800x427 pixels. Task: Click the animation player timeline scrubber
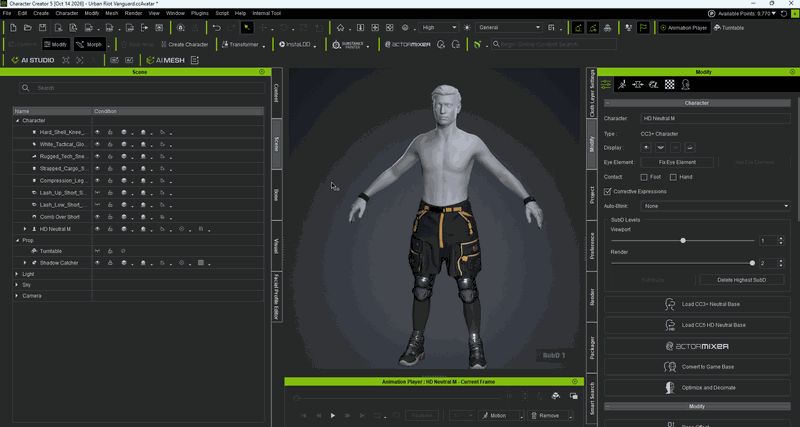[296, 397]
